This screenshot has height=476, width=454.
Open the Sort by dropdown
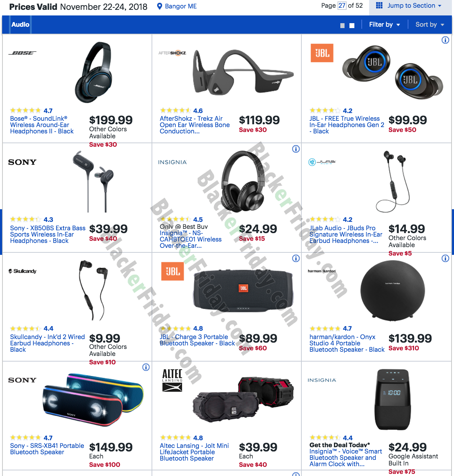tap(430, 25)
